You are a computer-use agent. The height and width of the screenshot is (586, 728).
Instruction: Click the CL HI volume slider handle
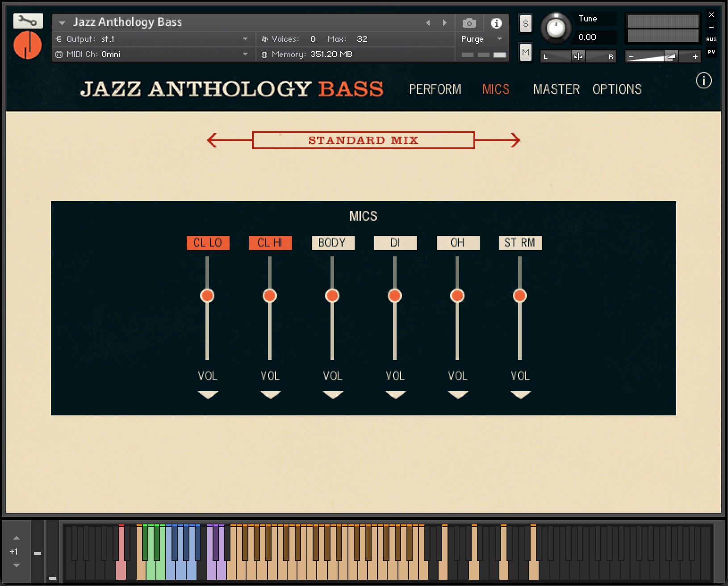click(270, 296)
